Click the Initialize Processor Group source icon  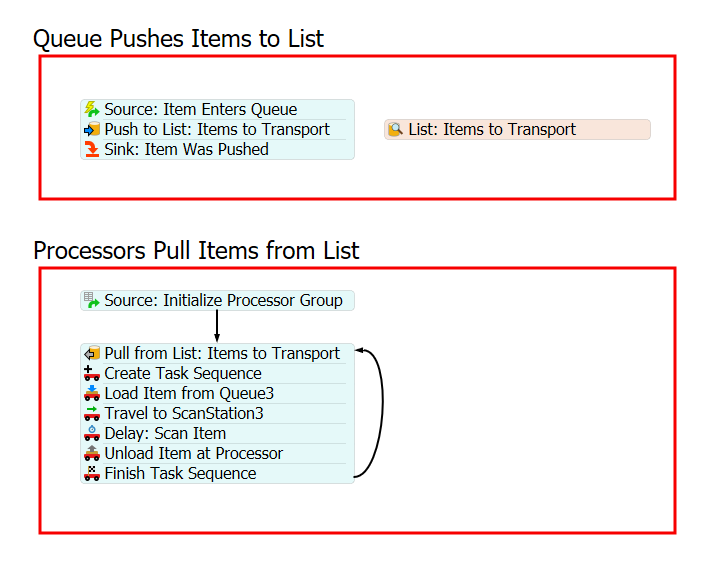point(92,300)
